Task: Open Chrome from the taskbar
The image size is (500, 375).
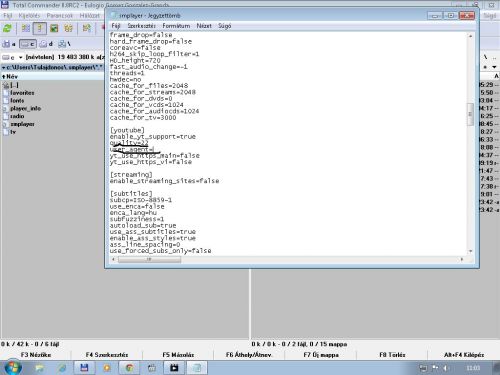Action: coord(129,368)
